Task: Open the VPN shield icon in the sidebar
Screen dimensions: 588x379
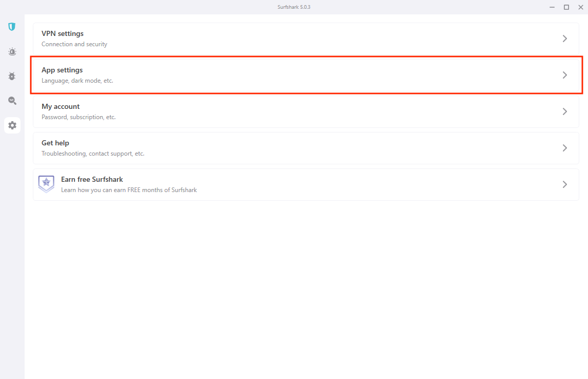Action: pos(12,27)
